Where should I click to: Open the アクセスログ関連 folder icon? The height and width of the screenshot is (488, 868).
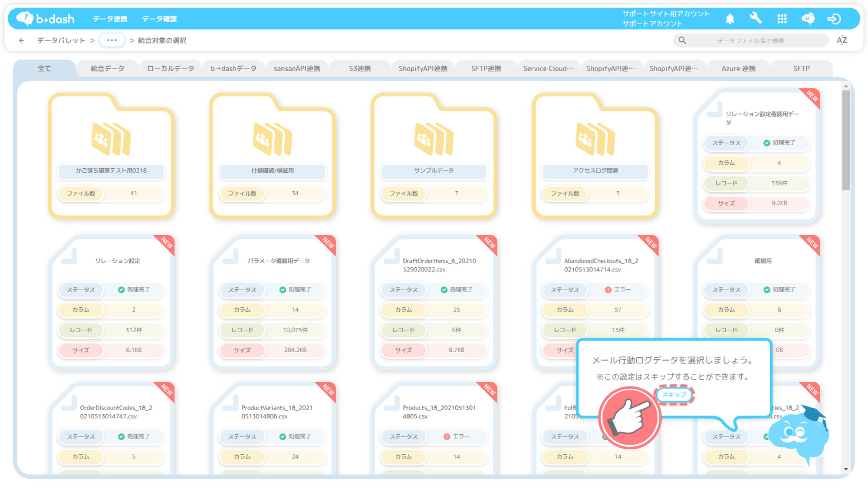pyautogui.click(x=595, y=139)
